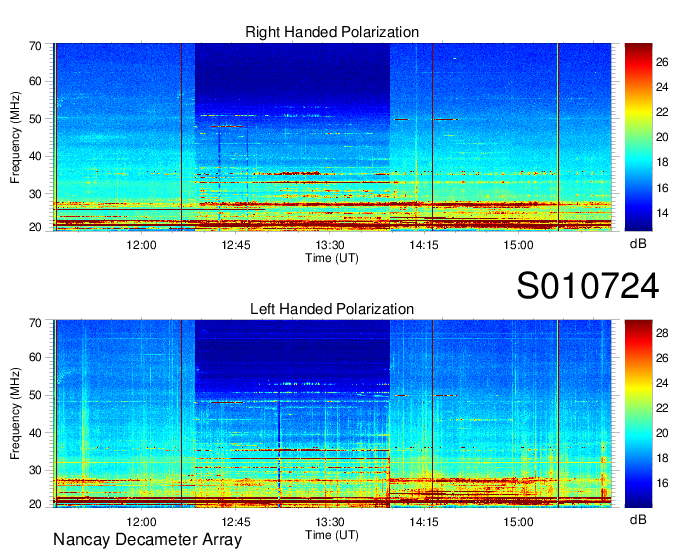The width and height of the screenshot is (680, 552).
Task: Click the 26 value on top color bar
Action: [x=662, y=62]
